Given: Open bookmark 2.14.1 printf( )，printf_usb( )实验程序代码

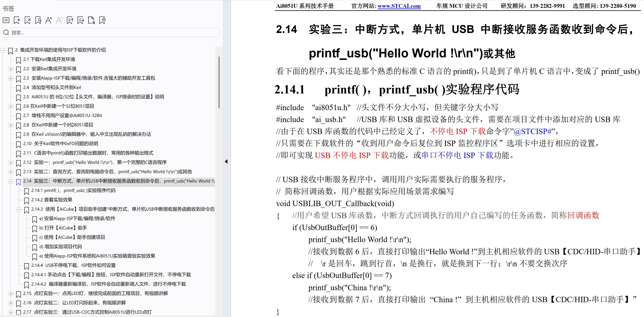Looking at the screenshot, I should [73, 190].
